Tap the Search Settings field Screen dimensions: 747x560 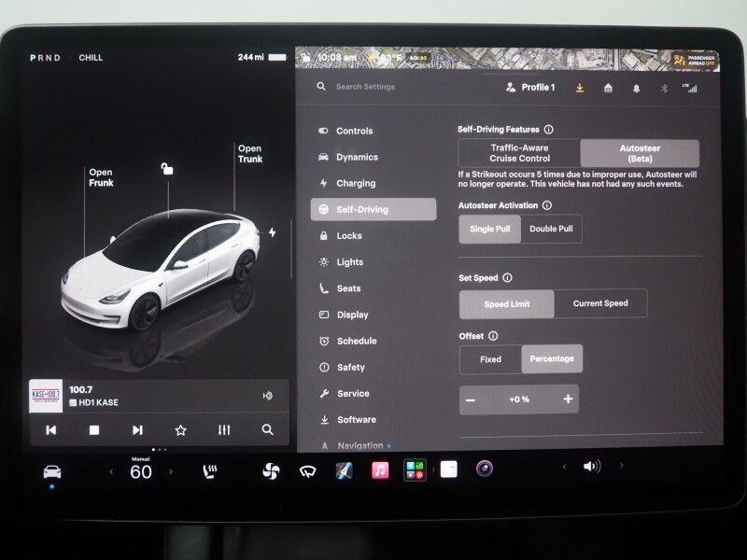pyautogui.click(x=365, y=87)
